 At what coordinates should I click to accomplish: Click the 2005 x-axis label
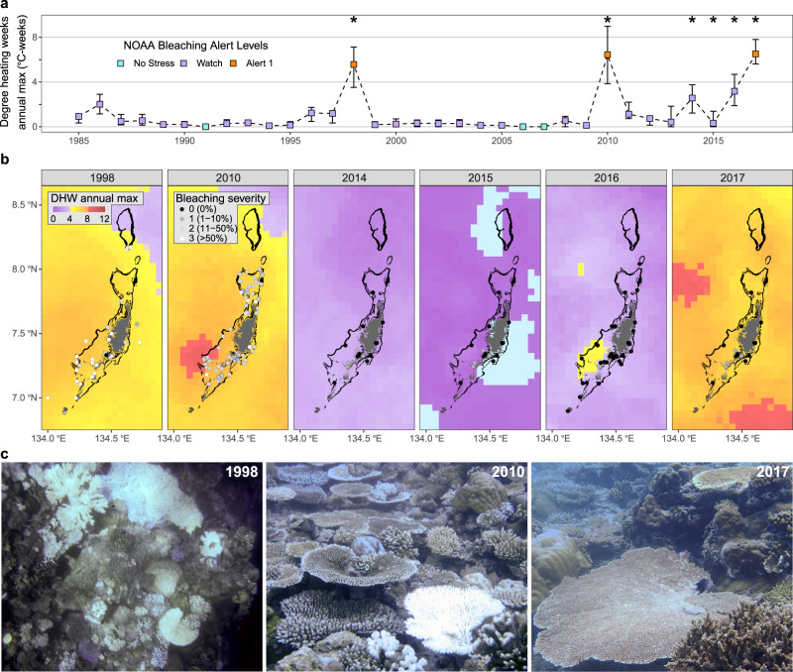pyautogui.click(x=502, y=141)
